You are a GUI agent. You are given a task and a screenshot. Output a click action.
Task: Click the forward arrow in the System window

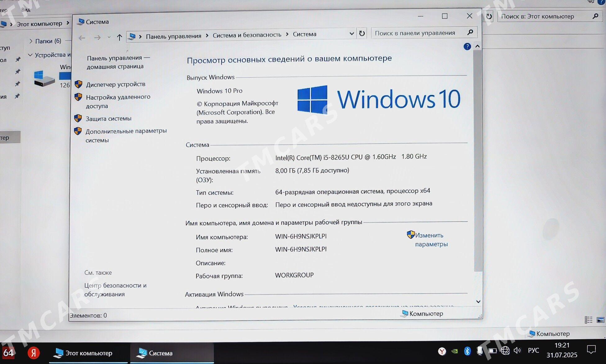tap(97, 38)
